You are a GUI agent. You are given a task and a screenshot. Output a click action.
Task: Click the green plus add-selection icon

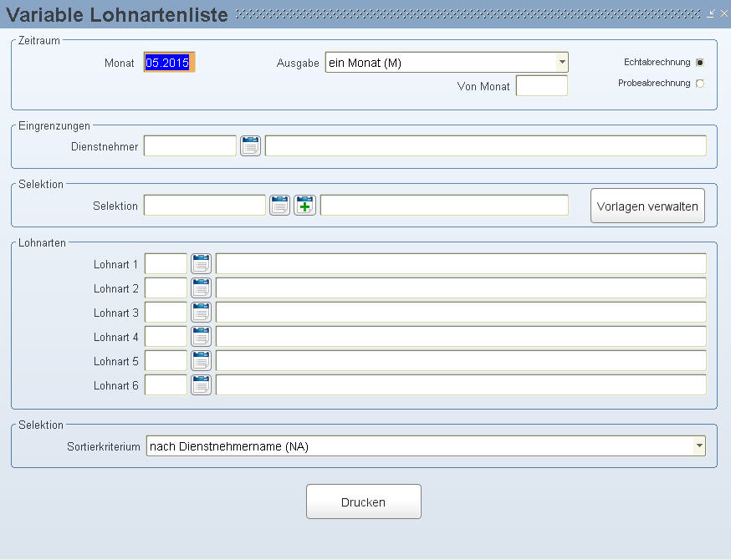click(x=304, y=206)
